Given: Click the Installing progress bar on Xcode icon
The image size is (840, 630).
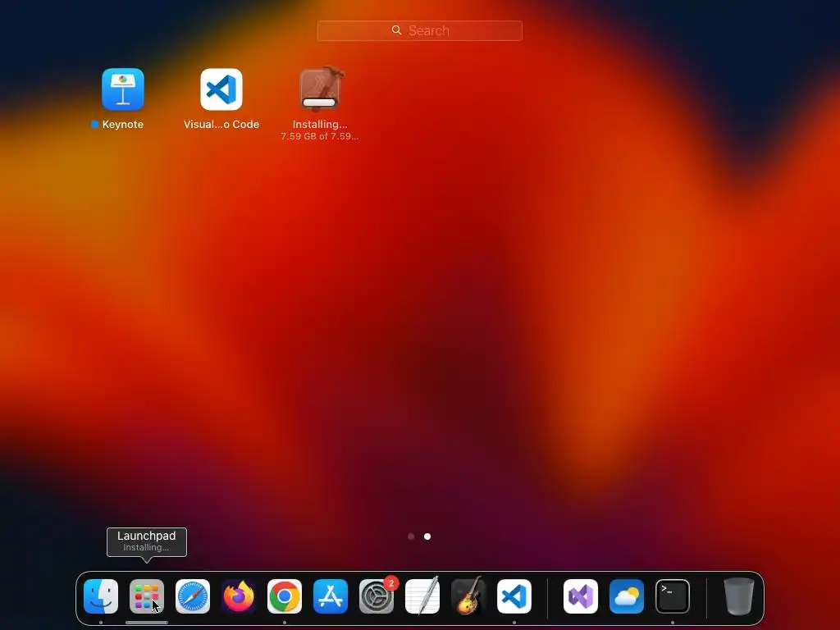Looking at the screenshot, I should [x=319, y=103].
